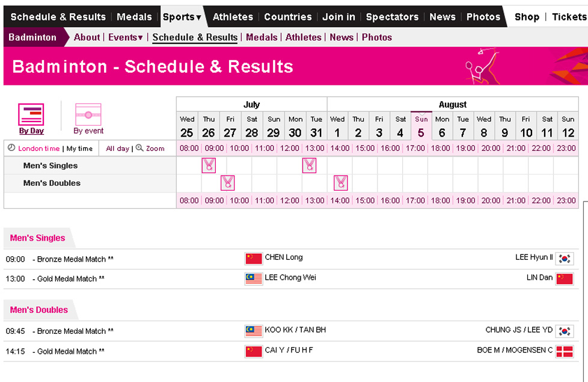
Task: Expand the Events dropdown in Badminton submenu
Action: 126,37
